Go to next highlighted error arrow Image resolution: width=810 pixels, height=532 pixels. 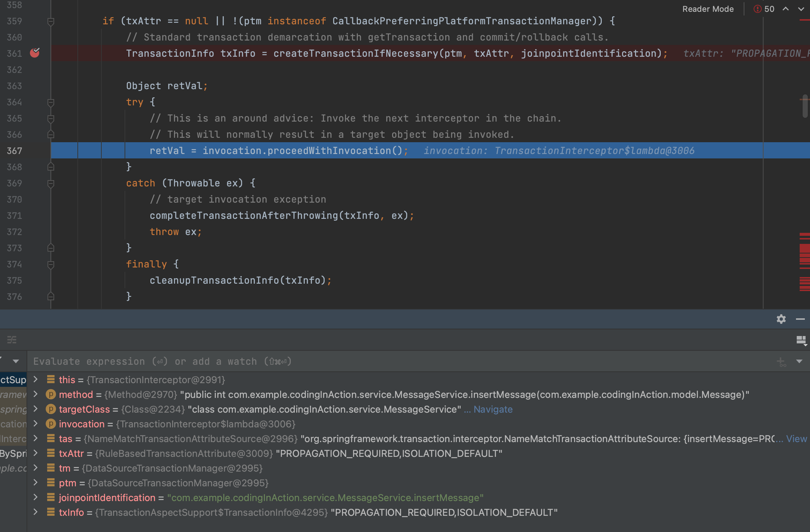click(x=801, y=9)
